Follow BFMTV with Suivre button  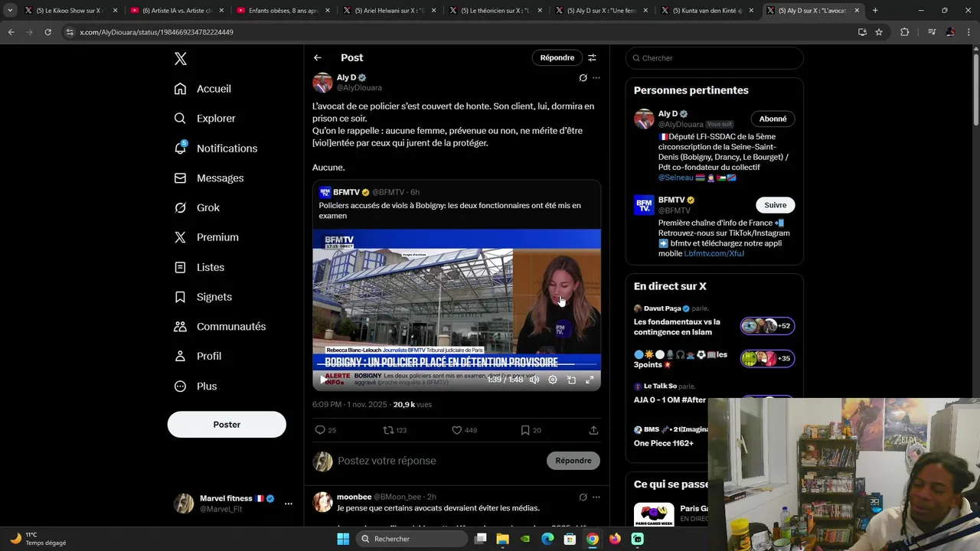point(775,205)
